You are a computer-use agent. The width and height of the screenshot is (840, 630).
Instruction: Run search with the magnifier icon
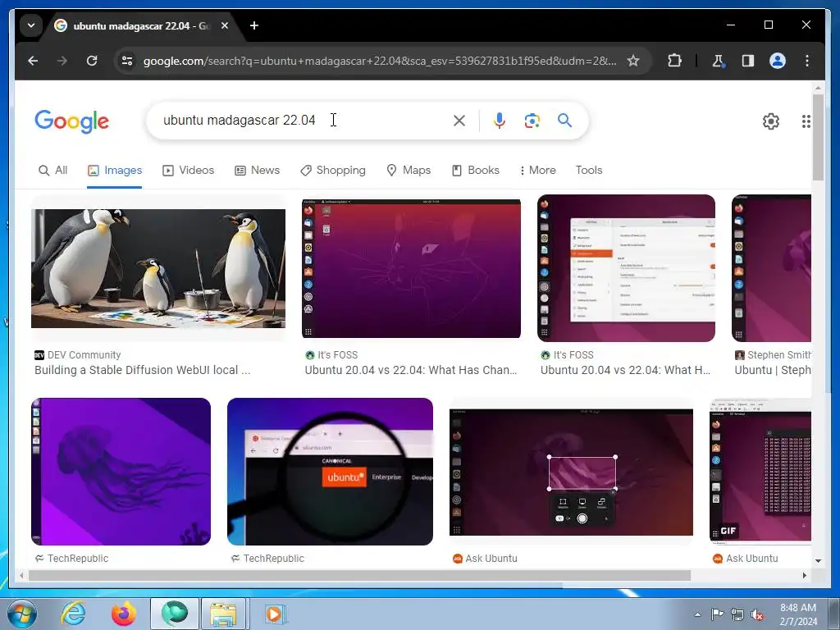(x=564, y=121)
